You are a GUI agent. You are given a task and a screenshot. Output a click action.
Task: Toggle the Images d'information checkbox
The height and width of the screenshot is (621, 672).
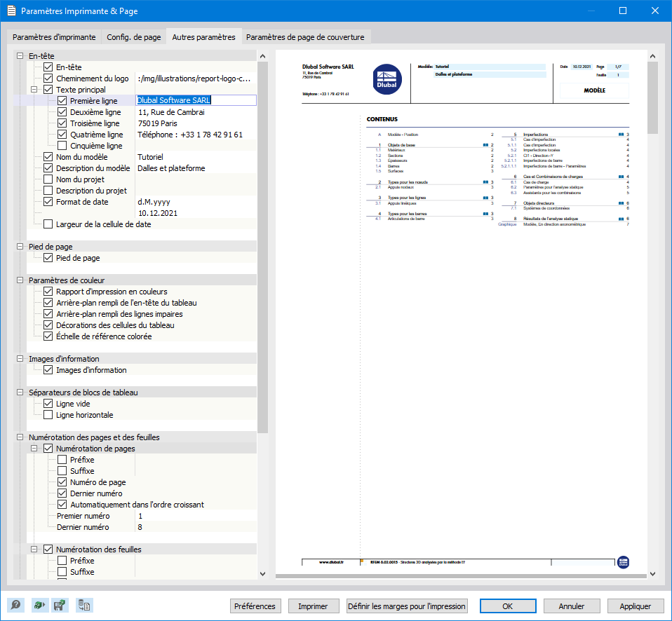tap(48, 369)
